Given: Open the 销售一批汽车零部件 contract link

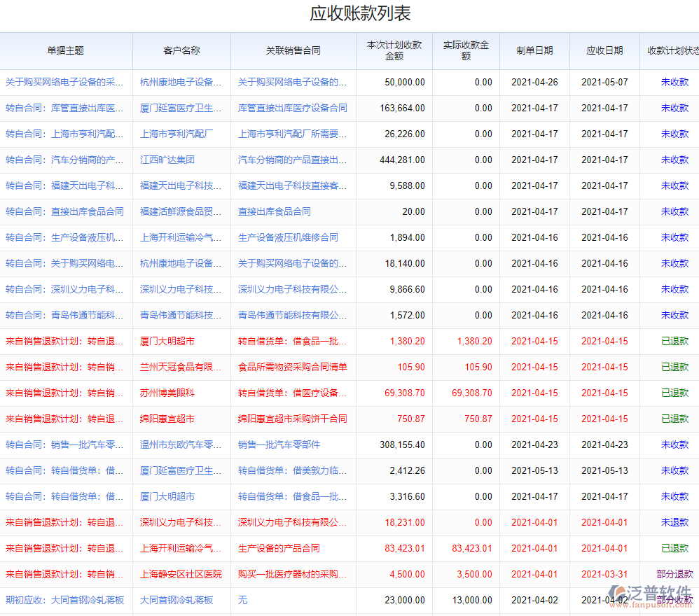Looking at the screenshot, I should tap(279, 444).
